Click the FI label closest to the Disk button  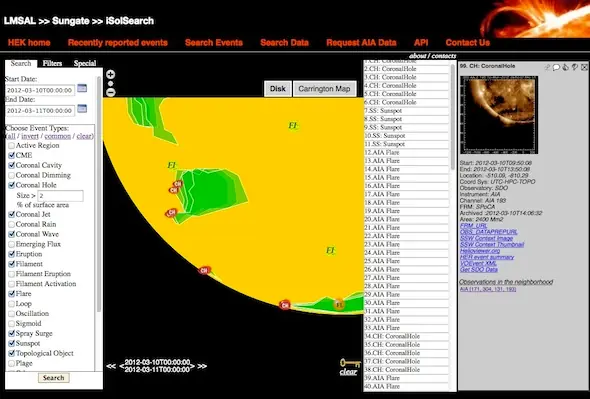coord(293,125)
